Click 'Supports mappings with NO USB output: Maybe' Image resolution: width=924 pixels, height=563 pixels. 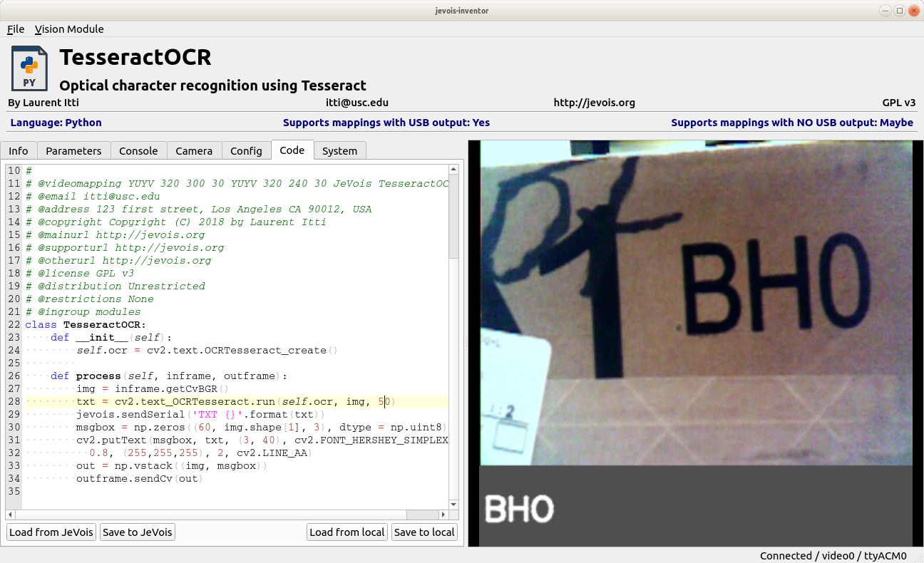[792, 123]
